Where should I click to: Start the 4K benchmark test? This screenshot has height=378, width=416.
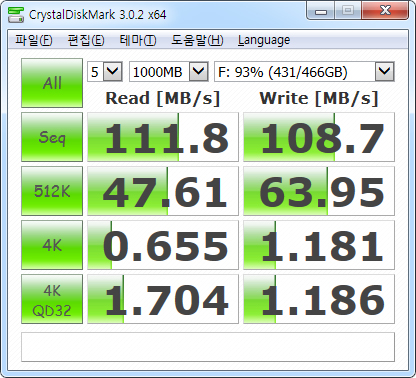52,245
